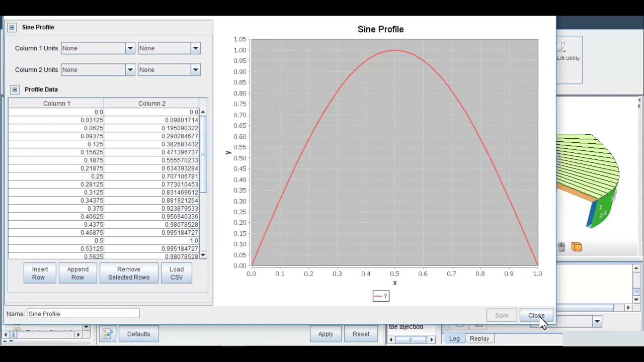Select cell 1.0 in Column 2

coord(151,241)
